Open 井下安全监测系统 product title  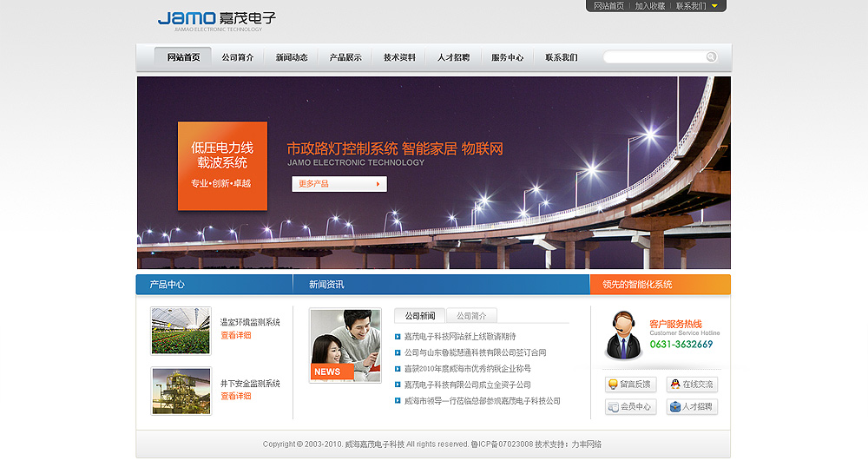250,384
